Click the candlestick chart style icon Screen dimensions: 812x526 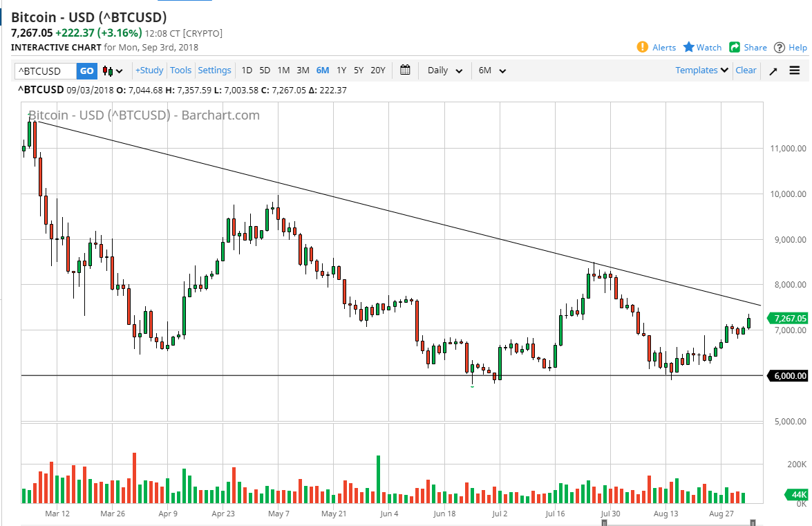[109, 70]
